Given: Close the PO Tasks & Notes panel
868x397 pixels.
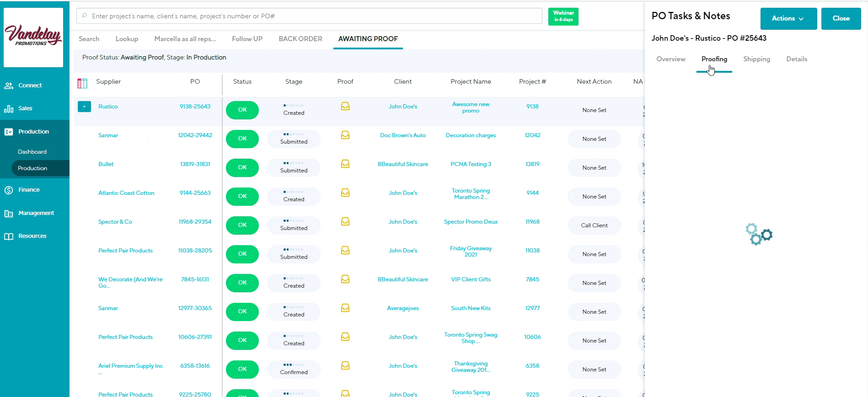Looking at the screenshot, I should [x=841, y=19].
